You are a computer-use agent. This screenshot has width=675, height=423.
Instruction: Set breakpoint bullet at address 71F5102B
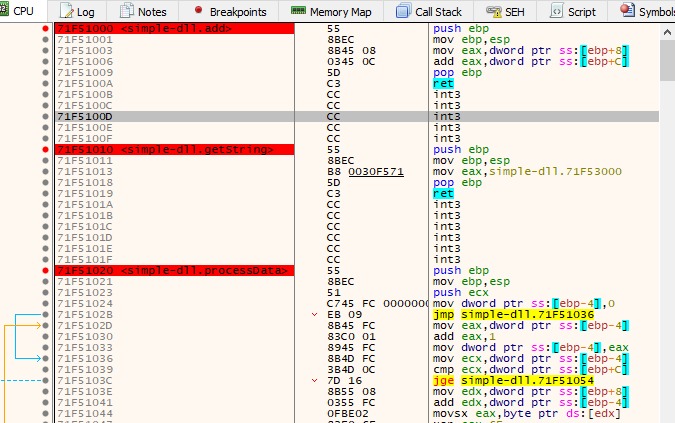[45, 314]
